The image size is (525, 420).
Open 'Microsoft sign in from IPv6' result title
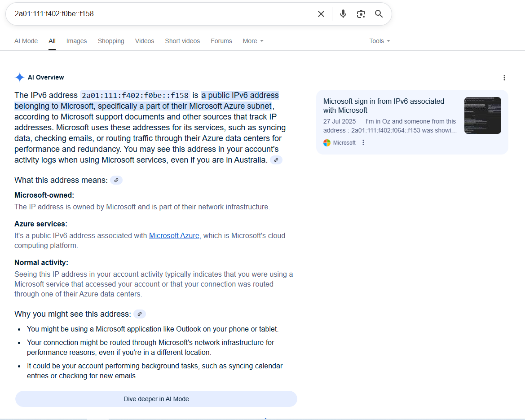[384, 106]
